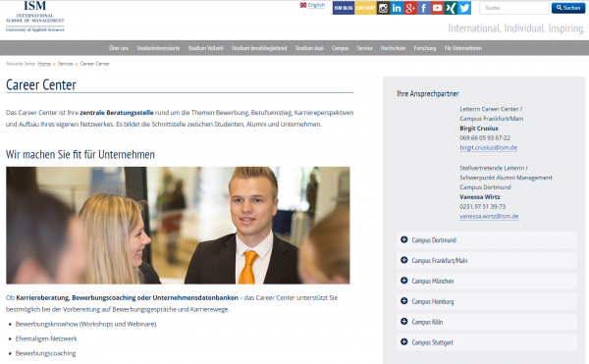Click International. Individual. Inspiring. slogan
This screenshot has height=364, width=589.
pos(516,28)
